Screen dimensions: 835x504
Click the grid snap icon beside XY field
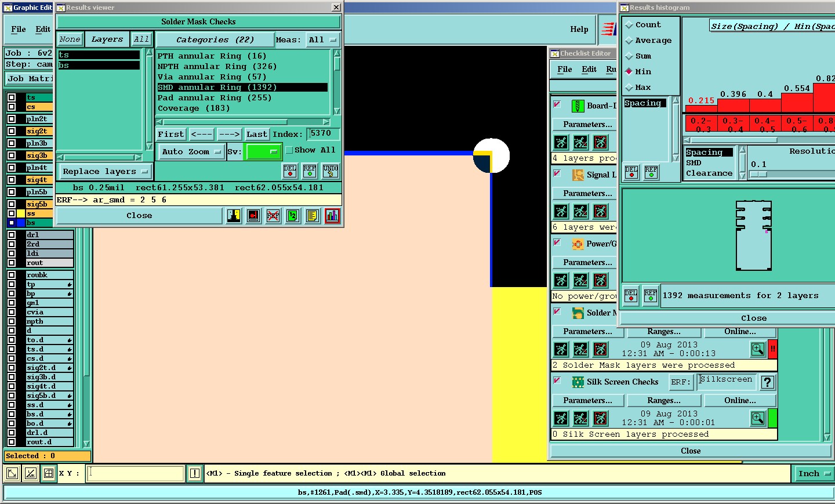(49, 473)
